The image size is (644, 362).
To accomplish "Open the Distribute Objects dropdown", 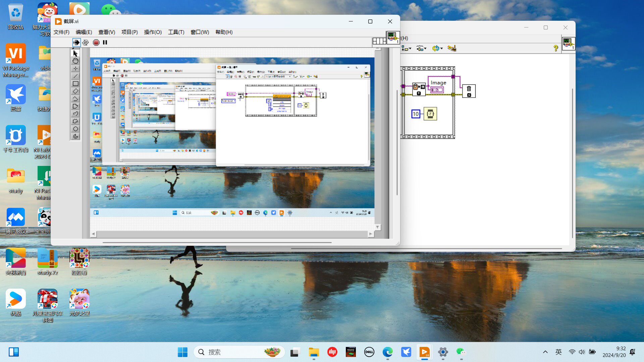I will 421,49.
